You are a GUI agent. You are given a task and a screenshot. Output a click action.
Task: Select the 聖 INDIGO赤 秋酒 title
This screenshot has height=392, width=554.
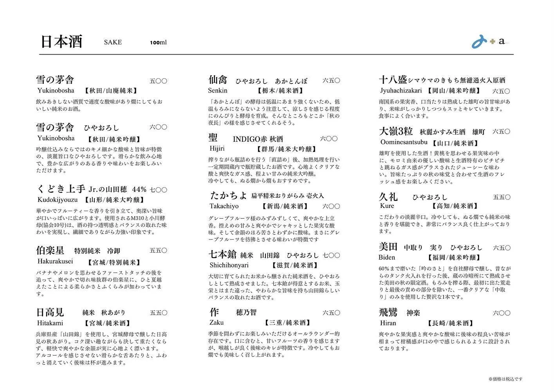(246, 139)
